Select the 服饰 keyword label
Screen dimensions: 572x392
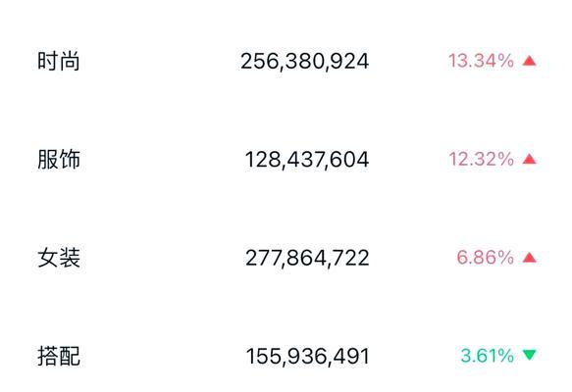pyautogui.click(x=59, y=159)
